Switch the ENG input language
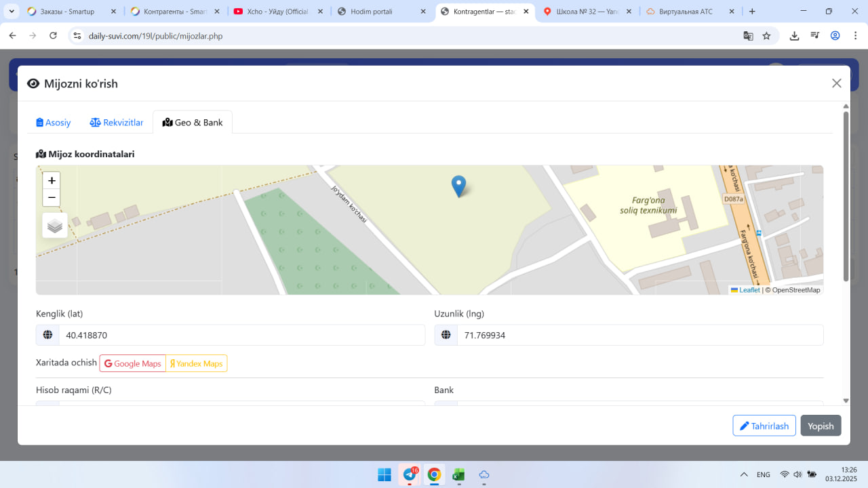 coord(764,474)
